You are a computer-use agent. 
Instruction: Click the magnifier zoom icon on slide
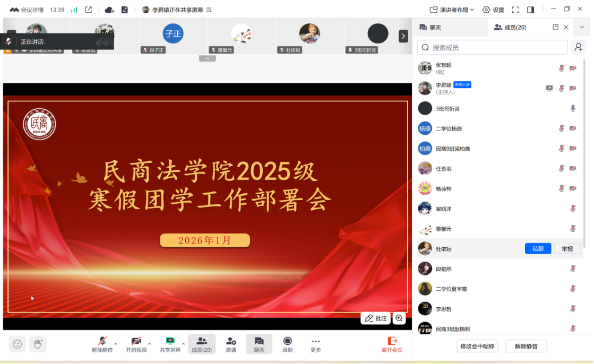(x=399, y=318)
